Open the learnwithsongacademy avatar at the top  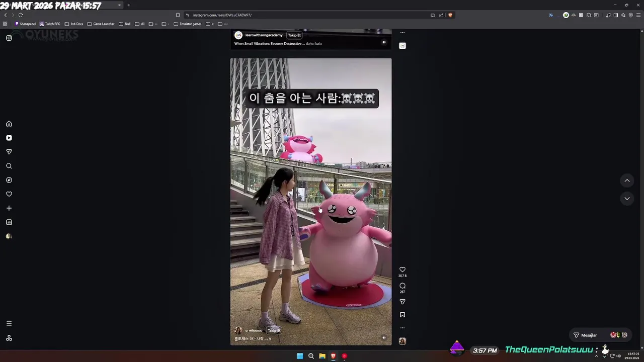(x=238, y=35)
